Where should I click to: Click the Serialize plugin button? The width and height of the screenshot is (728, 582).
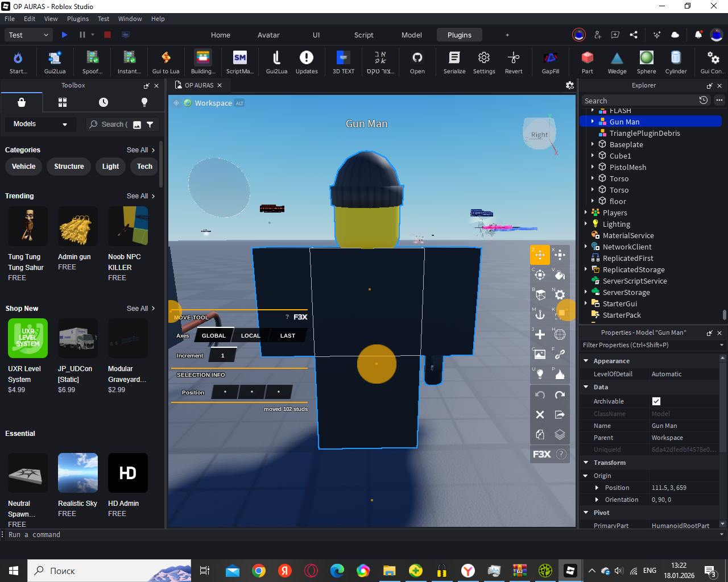pyautogui.click(x=454, y=62)
